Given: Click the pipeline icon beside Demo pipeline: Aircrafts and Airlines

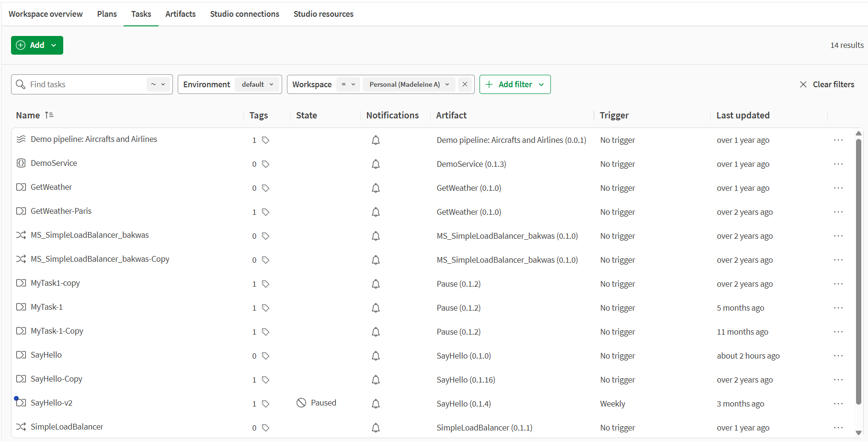Looking at the screenshot, I should (x=21, y=139).
